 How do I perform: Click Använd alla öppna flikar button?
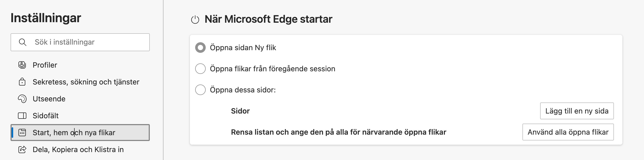tap(568, 132)
